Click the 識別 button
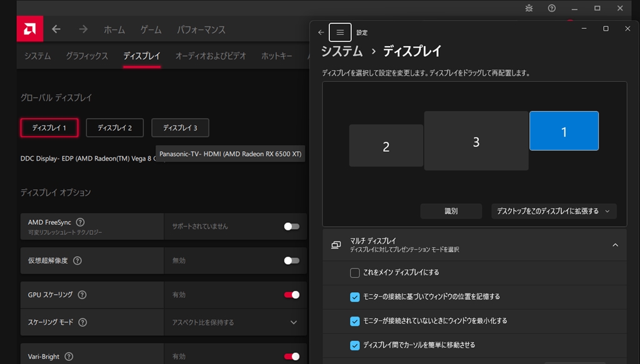The height and width of the screenshot is (364, 640). click(x=451, y=211)
